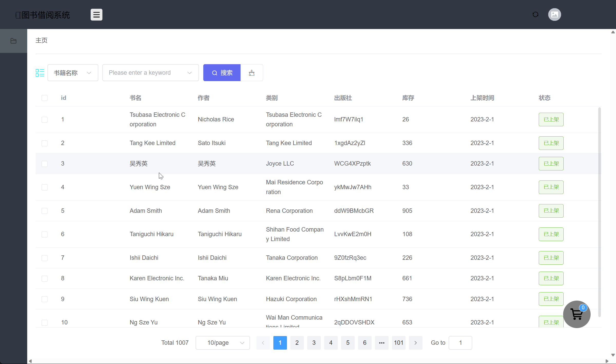The image size is (616, 364).
Task: Click 已上架 status tag of row 1
Action: 551,119
